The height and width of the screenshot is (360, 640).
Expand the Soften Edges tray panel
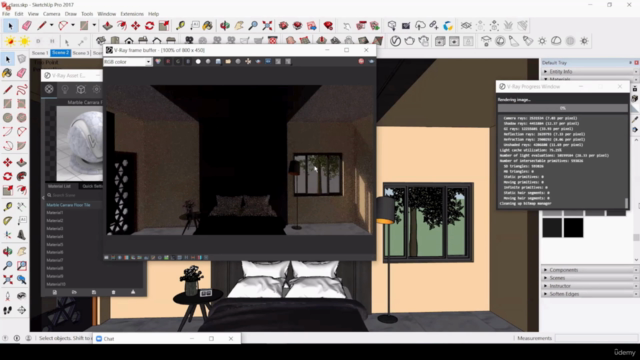pyautogui.click(x=590, y=294)
